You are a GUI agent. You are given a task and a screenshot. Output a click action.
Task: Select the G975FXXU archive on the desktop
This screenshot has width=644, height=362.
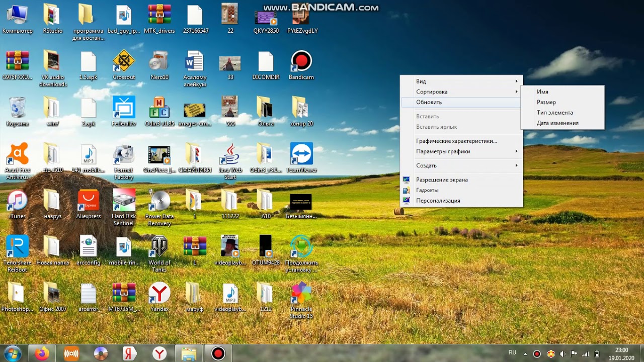point(17,65)
